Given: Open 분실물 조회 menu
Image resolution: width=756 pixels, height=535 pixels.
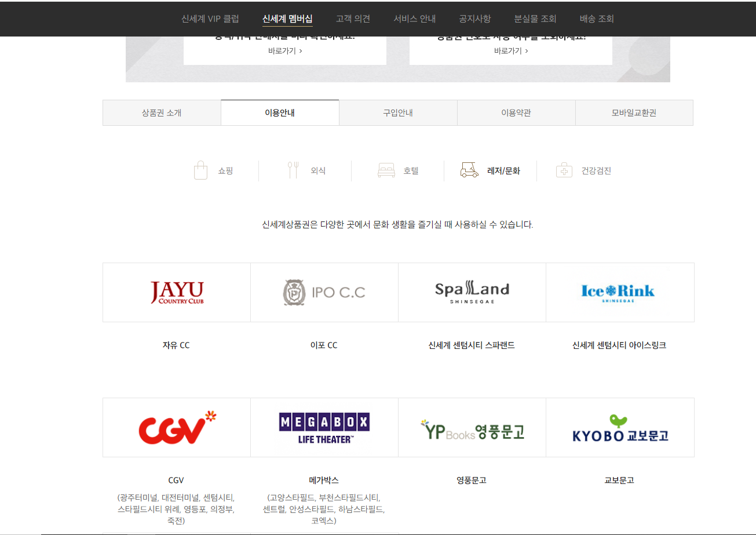Looking at the screenshot, I should click(535, 19).
